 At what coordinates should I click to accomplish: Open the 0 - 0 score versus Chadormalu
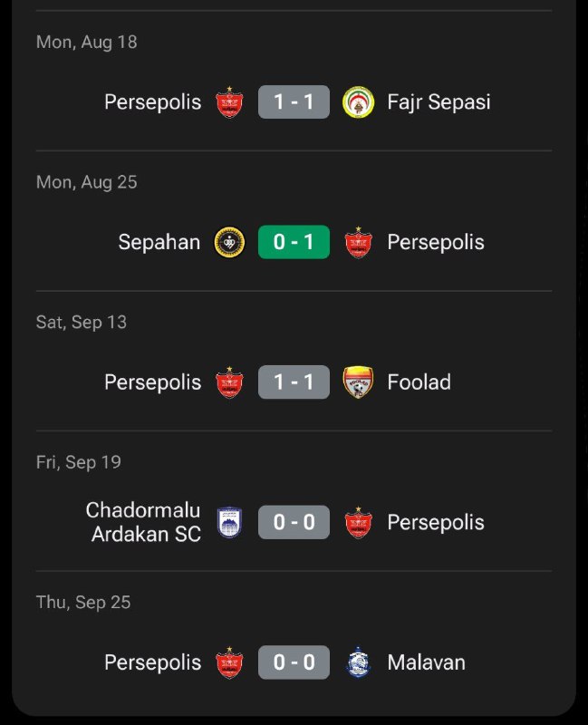click(294, 523)
